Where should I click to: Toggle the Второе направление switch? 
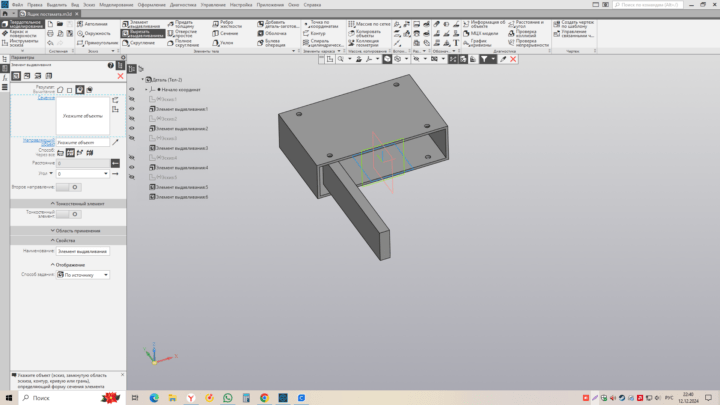tap(68, 186)
